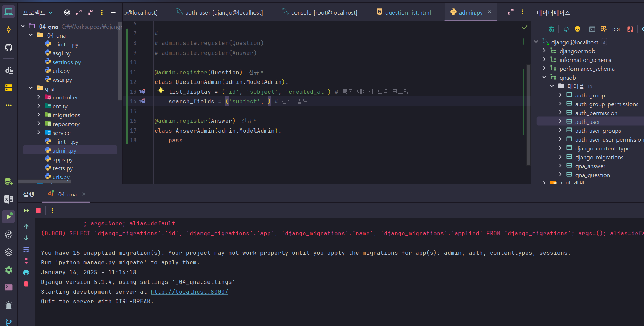This screenshot has height=326, width=644.
Task: Click the yellow skull icon in database toolbar
Action: [578, 29]
